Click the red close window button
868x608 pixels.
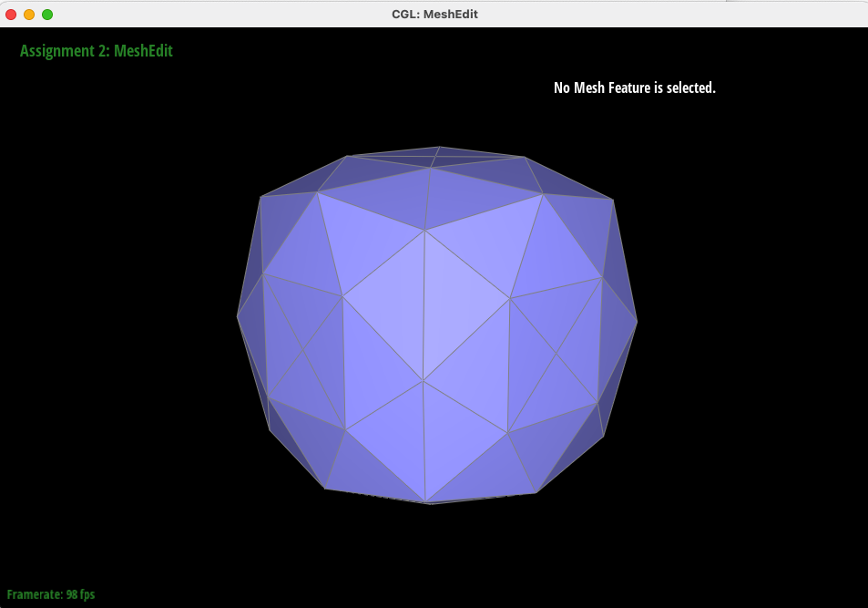coord(11,15)
